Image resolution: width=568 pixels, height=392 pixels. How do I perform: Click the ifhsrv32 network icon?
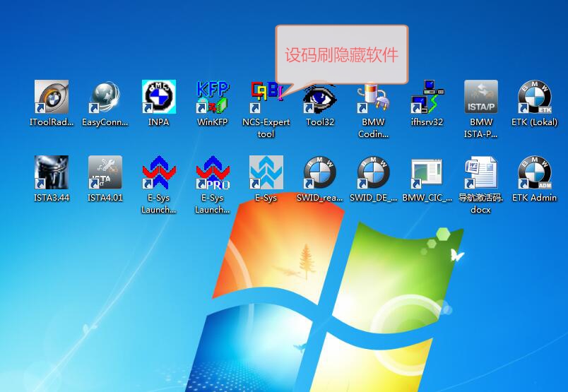tap(427, 97)
